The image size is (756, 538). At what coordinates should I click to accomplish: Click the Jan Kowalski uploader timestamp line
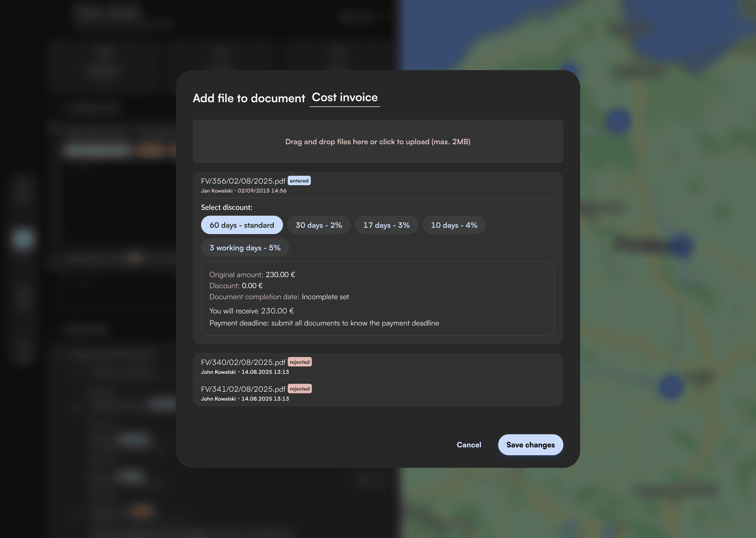pos(244,191)
